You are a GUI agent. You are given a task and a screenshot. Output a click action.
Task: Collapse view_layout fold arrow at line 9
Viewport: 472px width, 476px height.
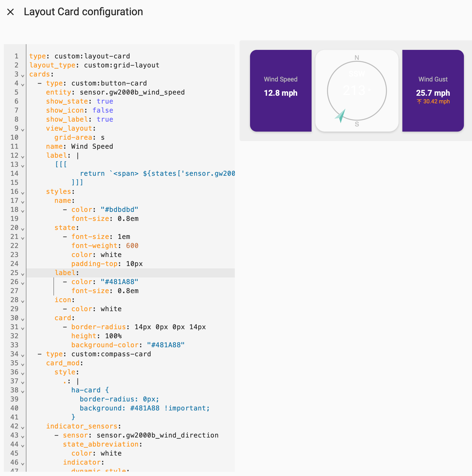tap(23, 130)
